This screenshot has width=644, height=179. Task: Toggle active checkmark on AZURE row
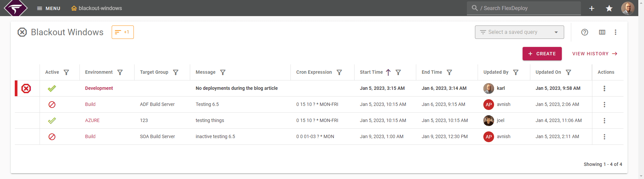[52, 121]
